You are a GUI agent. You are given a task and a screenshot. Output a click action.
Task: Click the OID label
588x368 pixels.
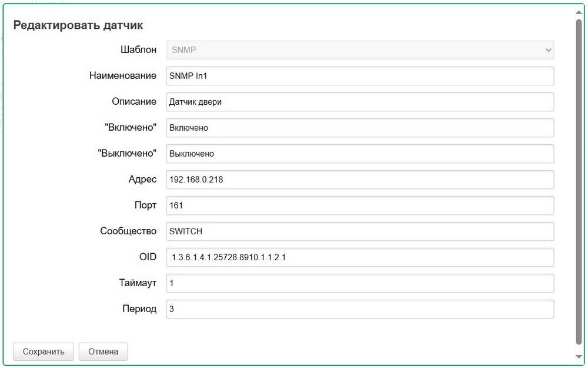coord(148,257)
